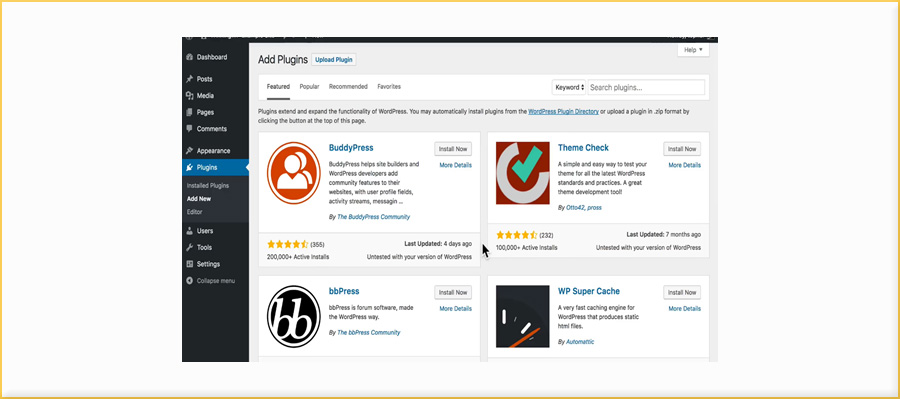Click the Tools wrench icon
This screenshot has height=399, width=900.
189,247
